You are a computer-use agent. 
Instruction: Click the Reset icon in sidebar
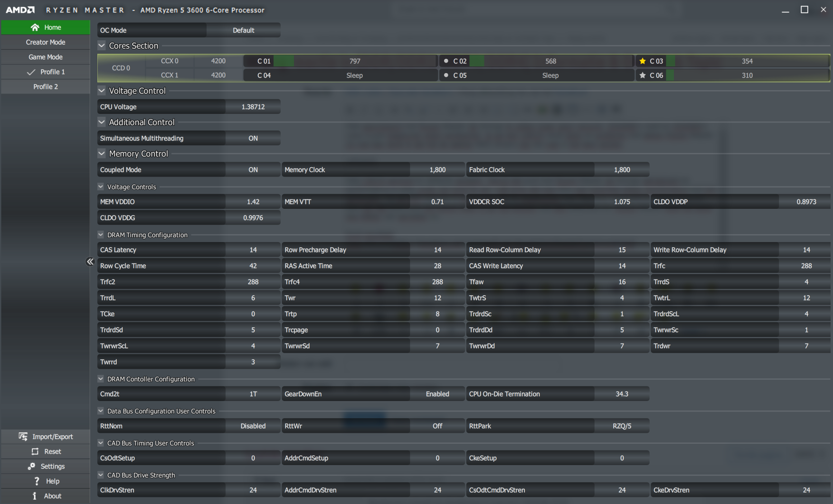[x=35, y=451]
